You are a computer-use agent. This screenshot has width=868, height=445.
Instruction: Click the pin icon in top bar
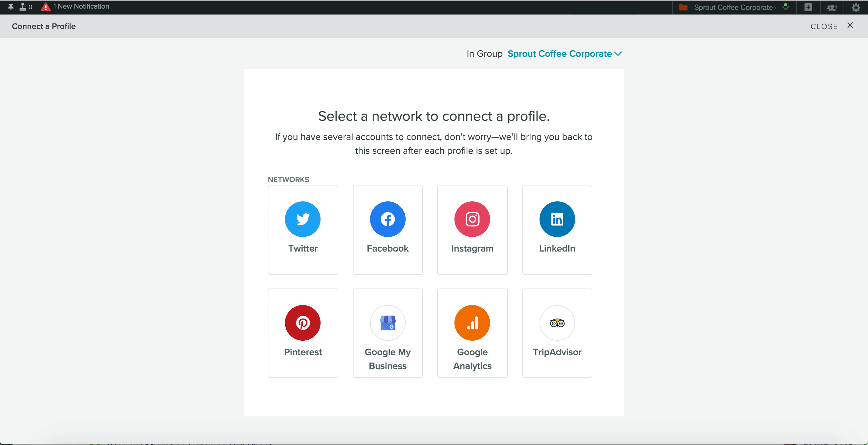click(x=11, y=7)
